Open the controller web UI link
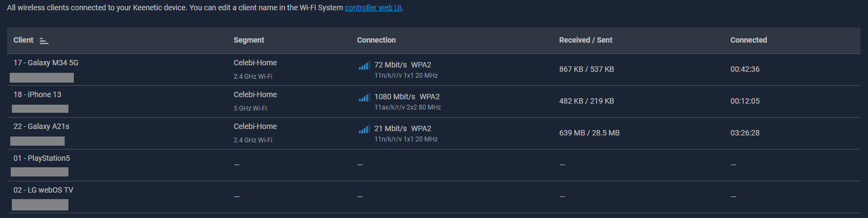The image size is (868, 218). pos(373,8)
